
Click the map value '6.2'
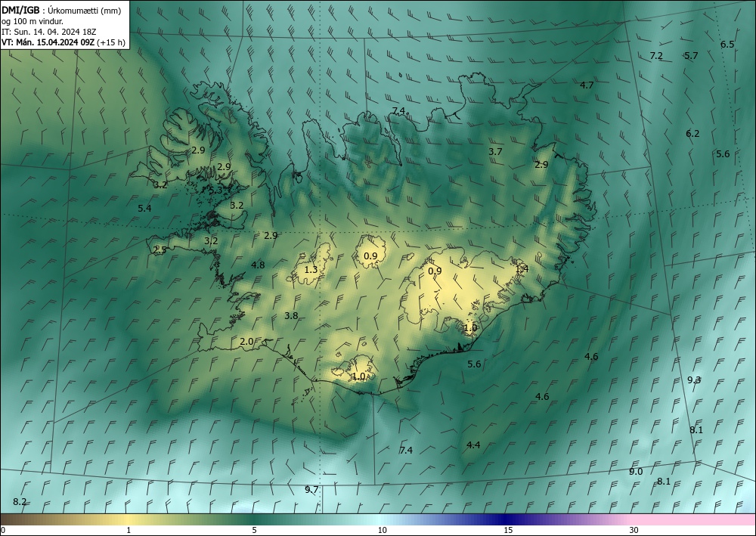point(692,134)
